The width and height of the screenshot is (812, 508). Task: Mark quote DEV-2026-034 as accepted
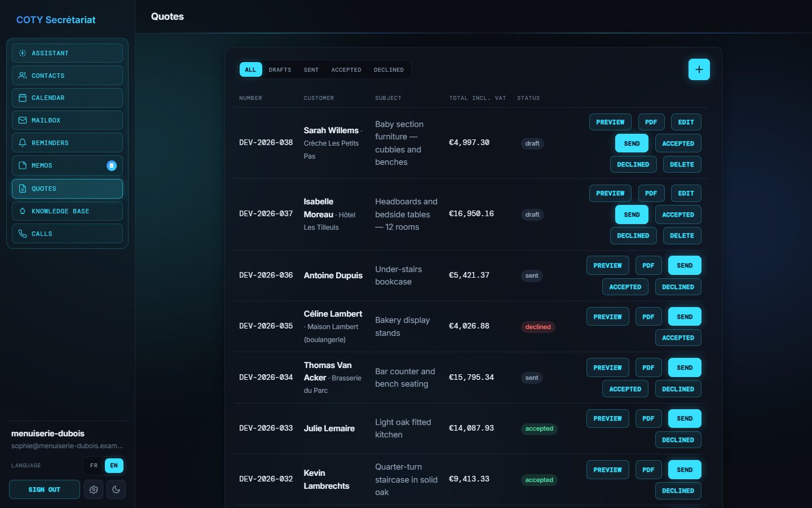pos(625,389)
